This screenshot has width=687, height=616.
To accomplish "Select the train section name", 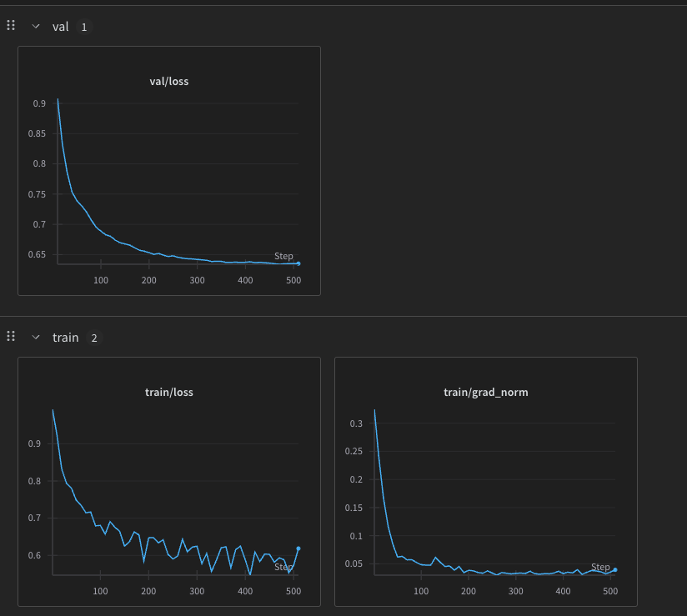I will coord(65,338).
